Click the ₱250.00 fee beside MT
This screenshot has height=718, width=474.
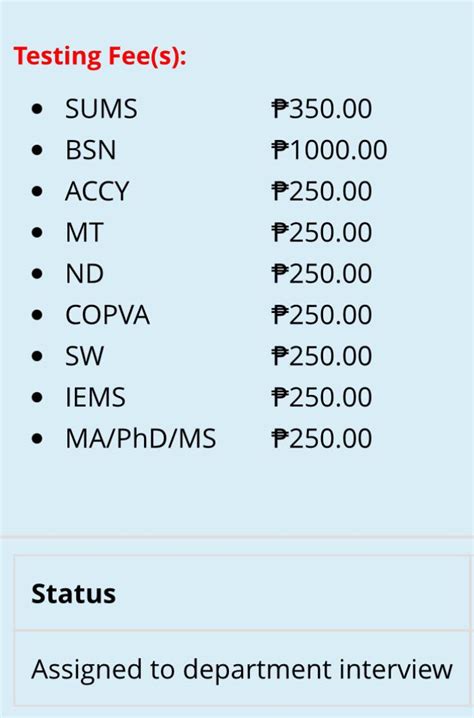[321, 233]
